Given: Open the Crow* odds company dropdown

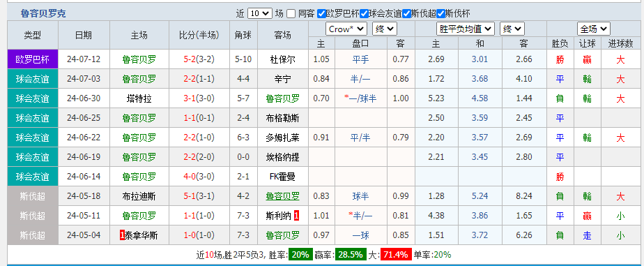Looking at the screenshot, I should (x=346, y=29).
